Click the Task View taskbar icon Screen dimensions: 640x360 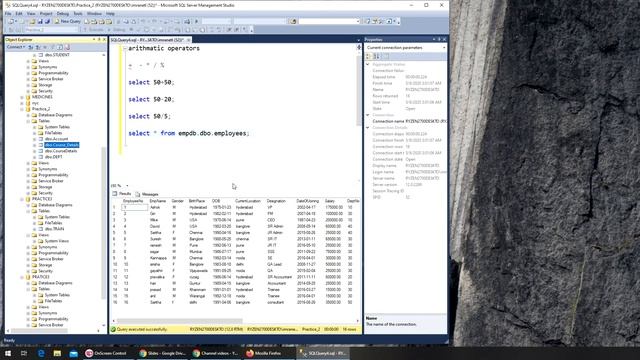(24, 353)
